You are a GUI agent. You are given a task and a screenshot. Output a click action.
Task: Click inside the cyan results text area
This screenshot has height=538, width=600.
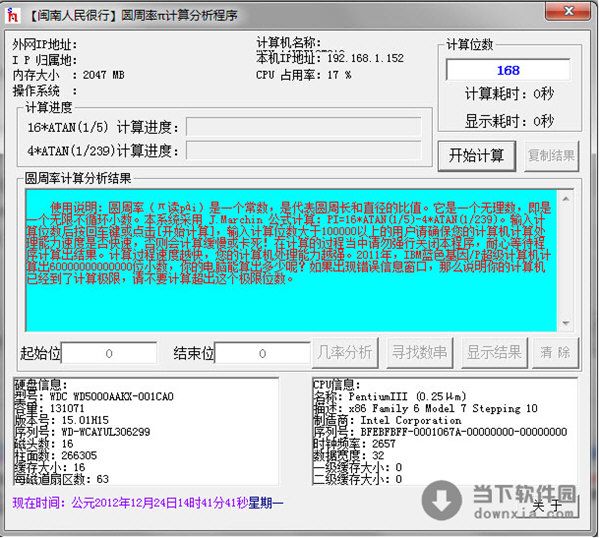coord(291,260)
